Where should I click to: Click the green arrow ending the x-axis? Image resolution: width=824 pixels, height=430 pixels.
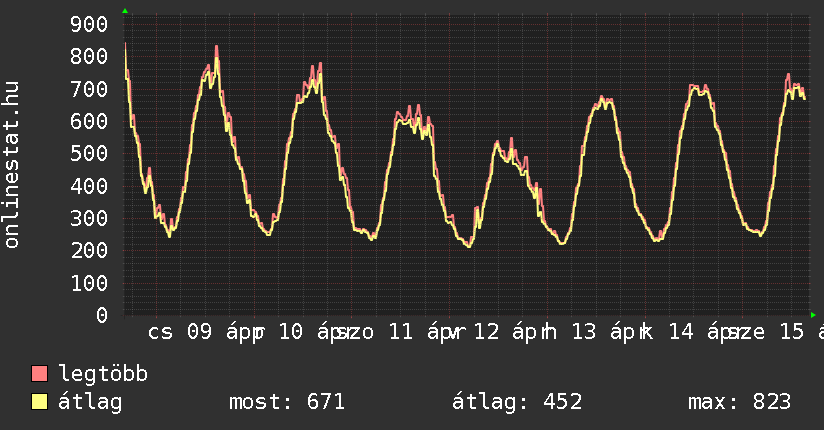(x=813, y=315)
